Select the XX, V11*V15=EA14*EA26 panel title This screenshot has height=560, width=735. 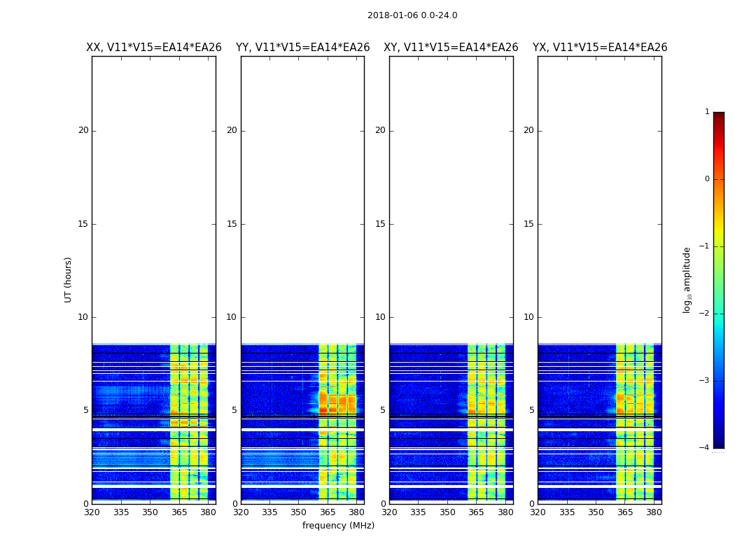[154, 48]
